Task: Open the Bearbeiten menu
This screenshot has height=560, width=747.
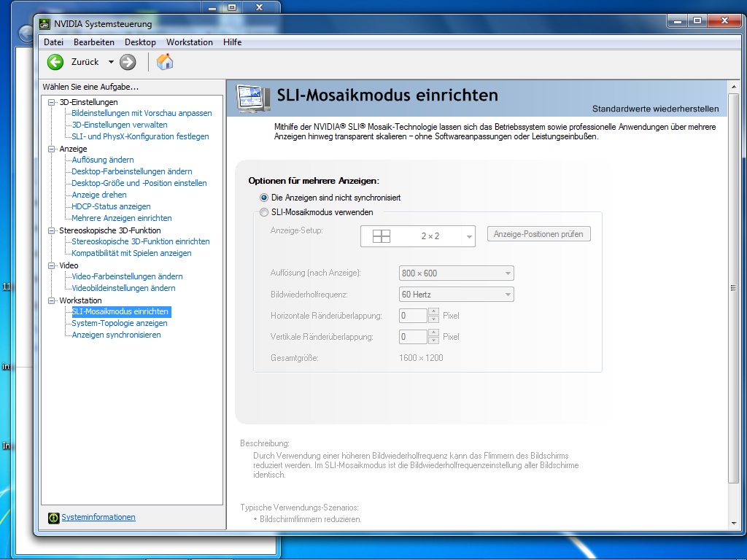Action: [x=94, y=42]
